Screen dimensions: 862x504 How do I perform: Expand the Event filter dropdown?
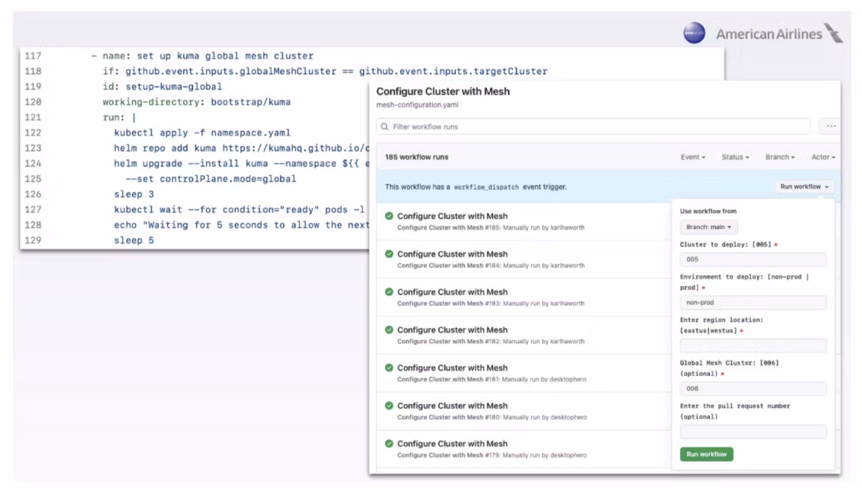693,157
